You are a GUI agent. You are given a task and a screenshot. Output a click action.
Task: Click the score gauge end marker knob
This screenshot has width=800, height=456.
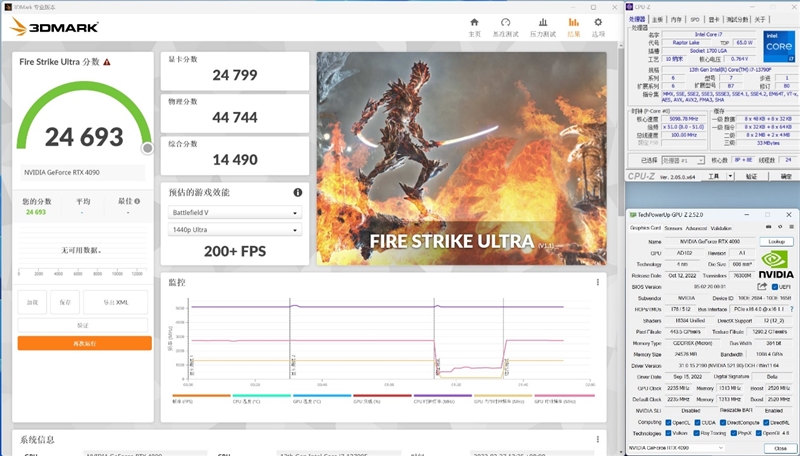tap(147, 148)
